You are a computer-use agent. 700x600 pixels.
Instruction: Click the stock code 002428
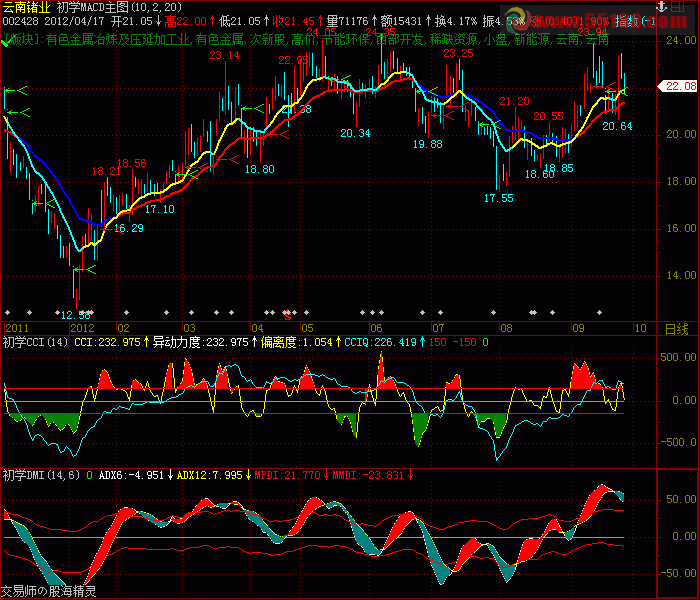pos(21,21)
